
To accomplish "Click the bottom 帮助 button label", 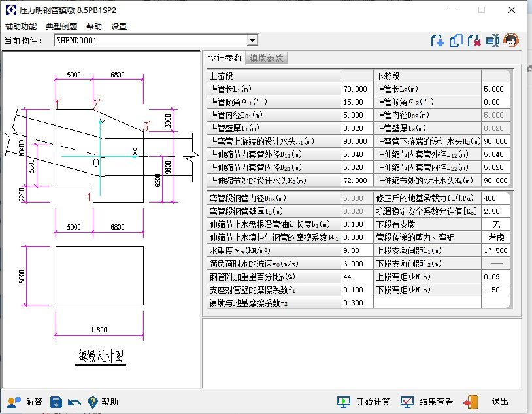I will pos(110,402).
